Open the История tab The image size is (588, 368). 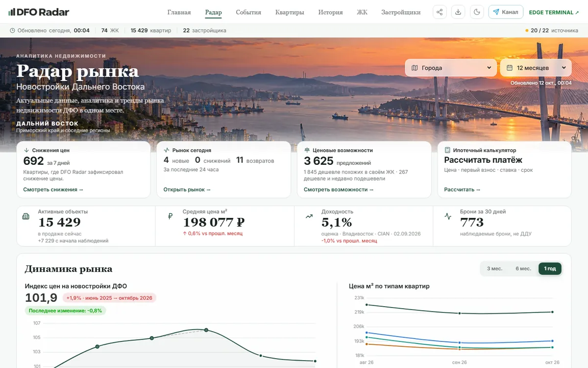[x=330, y=12]
